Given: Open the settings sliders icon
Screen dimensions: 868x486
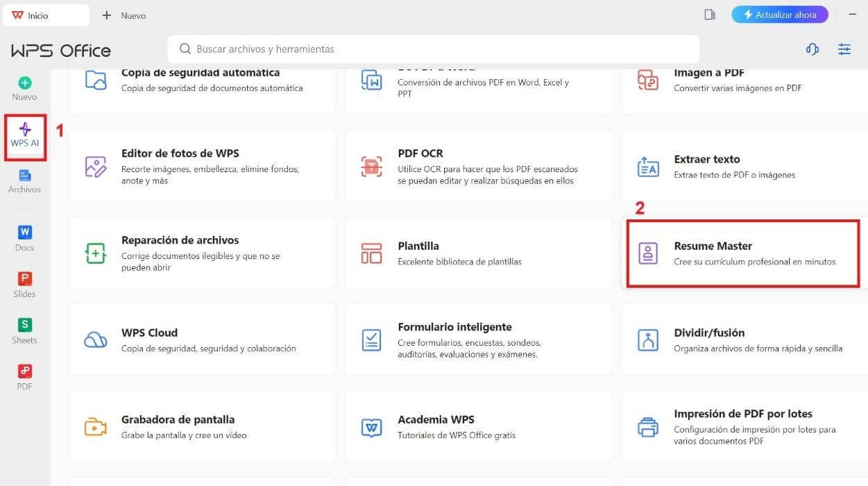Looking at the screenshot, I should [x=844, y=49].
